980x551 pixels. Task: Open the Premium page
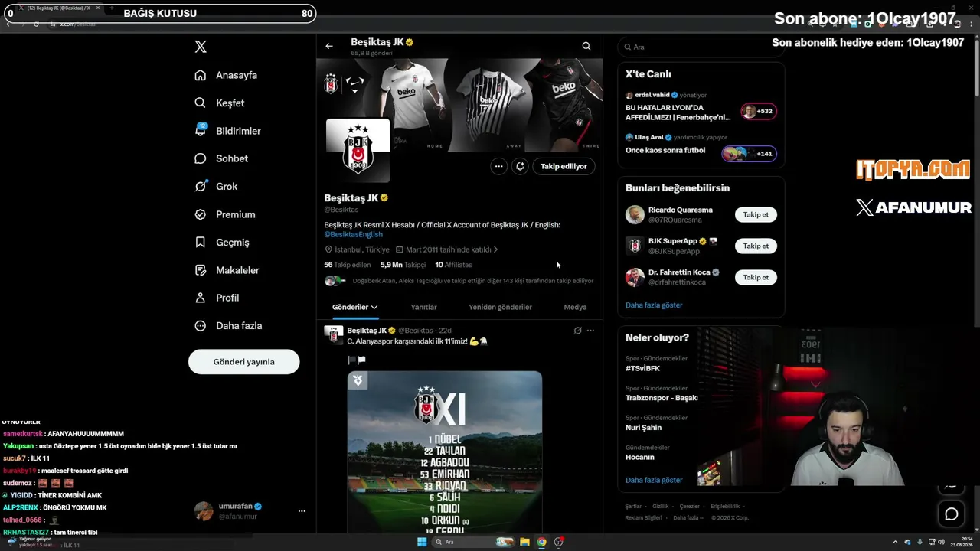coord(225,214)
